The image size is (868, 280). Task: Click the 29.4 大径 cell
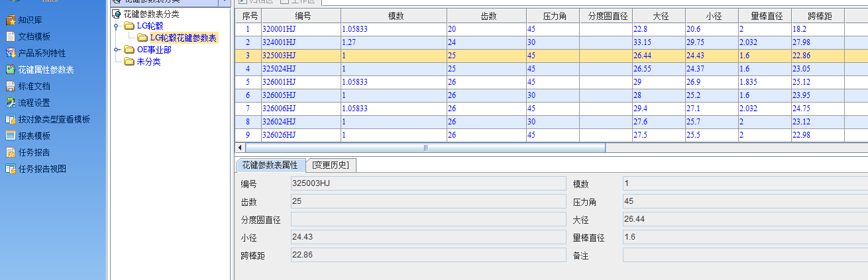coord(659,109)
